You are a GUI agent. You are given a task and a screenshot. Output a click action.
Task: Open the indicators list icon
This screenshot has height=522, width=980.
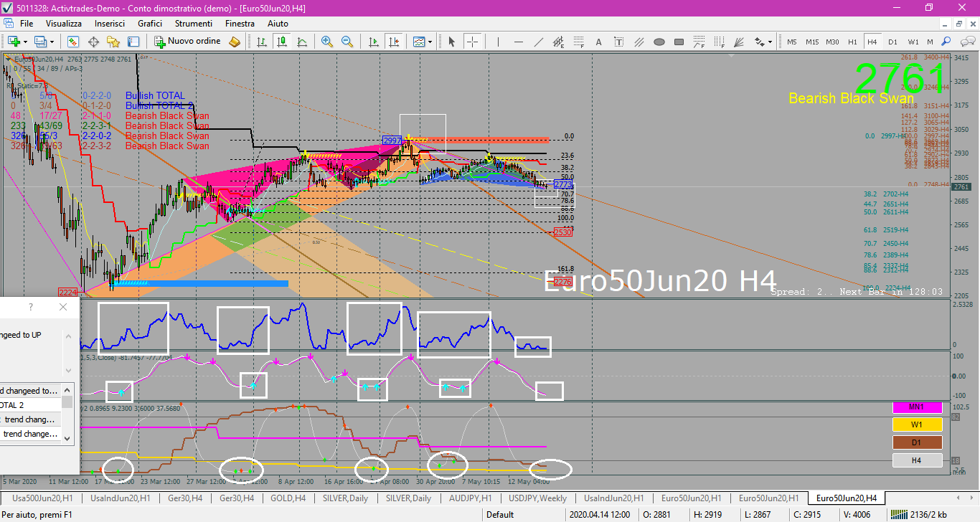(x=418, y=42)
